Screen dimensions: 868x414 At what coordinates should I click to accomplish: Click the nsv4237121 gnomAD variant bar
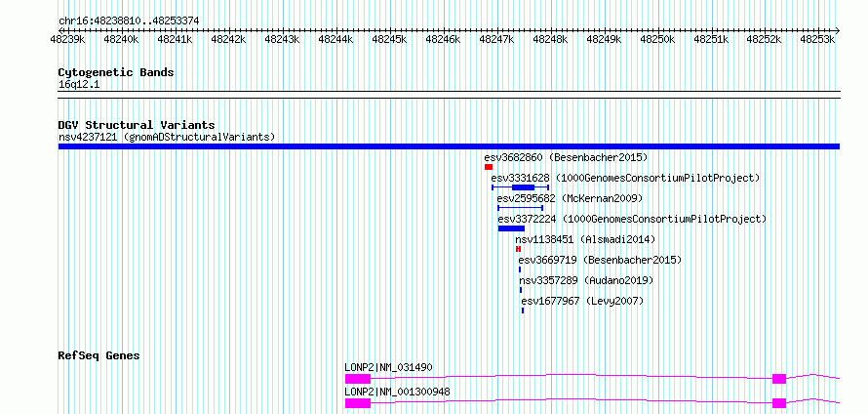click(449, 146)
